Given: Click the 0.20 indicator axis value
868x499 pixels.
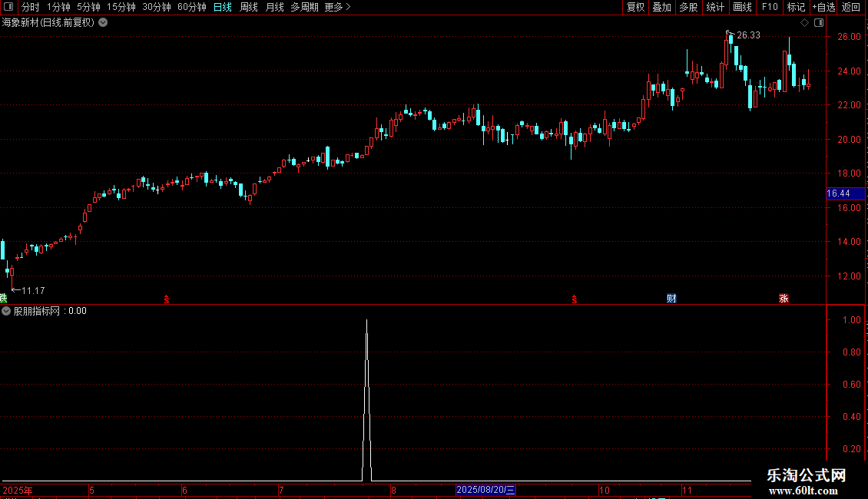Looking at the screenshot, I should coord(851,449).
